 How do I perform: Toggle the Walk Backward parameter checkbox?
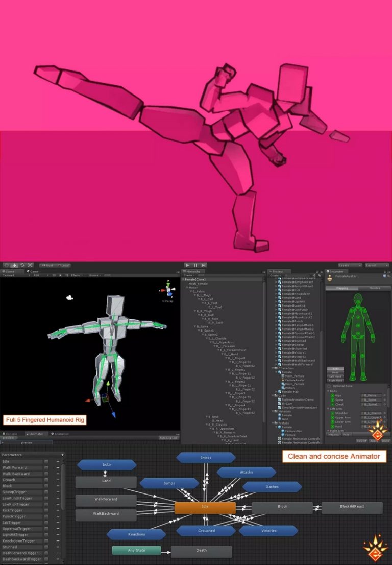[x=46, y=474]
